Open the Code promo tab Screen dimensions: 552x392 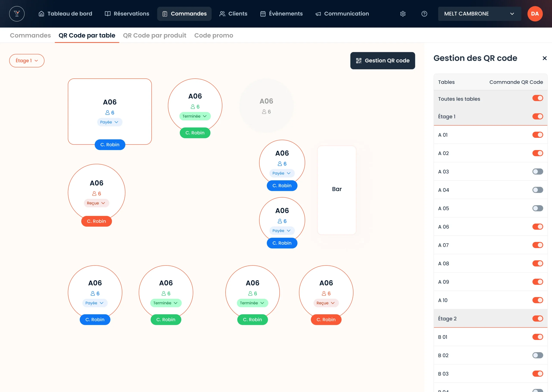point(213,36)
